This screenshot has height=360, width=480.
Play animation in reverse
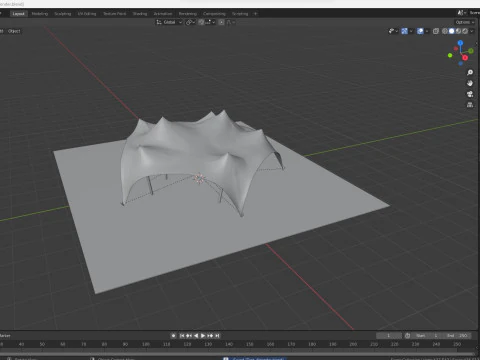(x=196, y=335)
